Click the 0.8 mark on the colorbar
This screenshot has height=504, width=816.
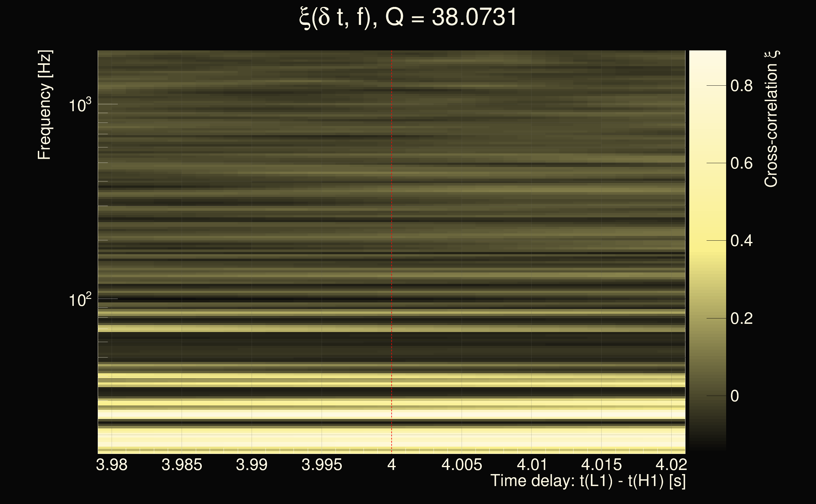pos(741,86)
